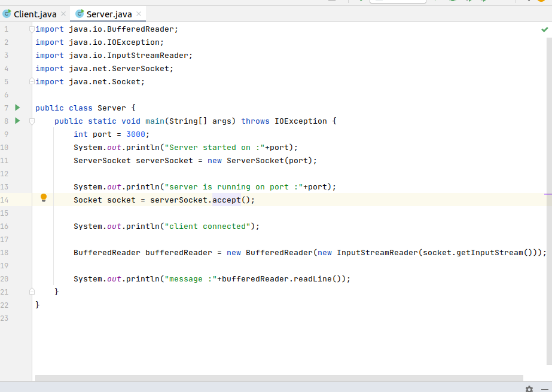Click the pink marker on the editor scrollbar
This screenshot has width=552, height=392.
(547, 193)
